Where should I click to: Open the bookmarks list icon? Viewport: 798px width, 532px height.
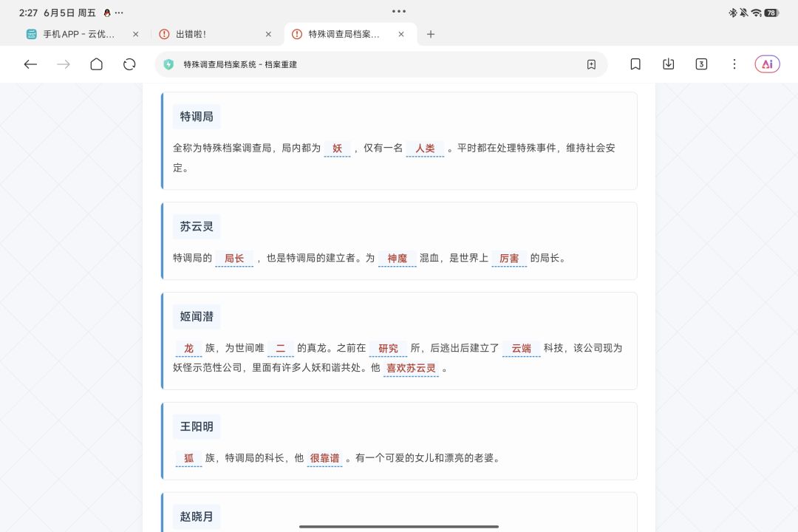tap(635, 64)
